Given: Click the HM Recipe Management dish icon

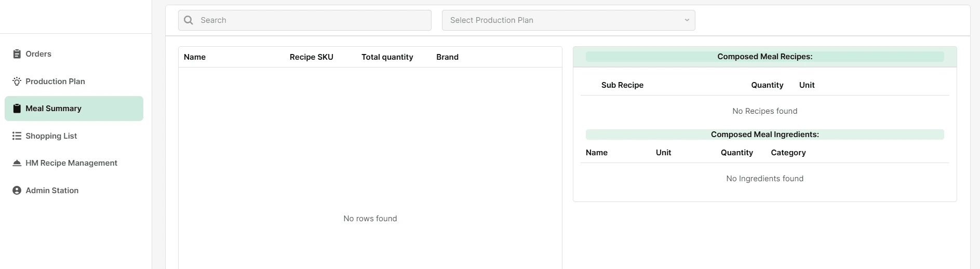Looking at the screenshot, I should (17, 163).
